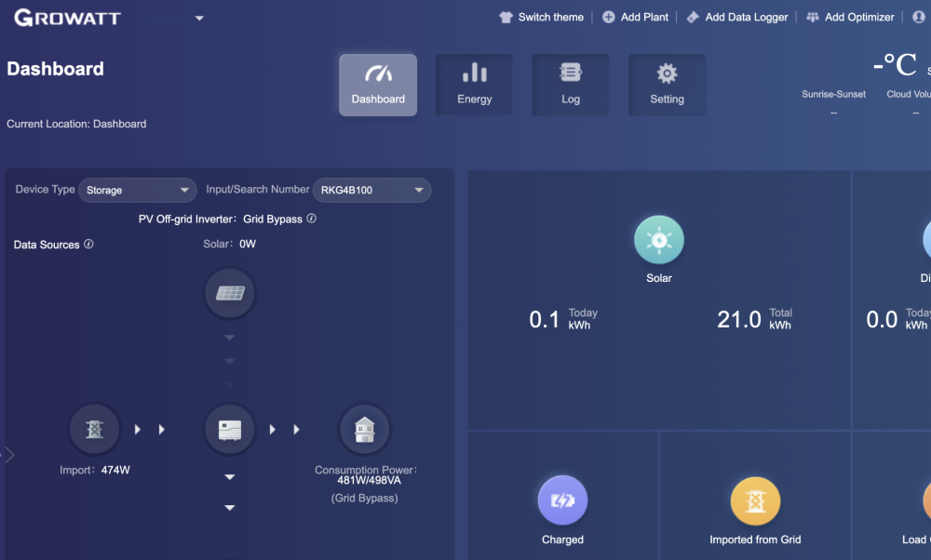Click the orange Imported from Grid icon
The height and width of the screenshot is (560, 931).
(x=755, y=500)
